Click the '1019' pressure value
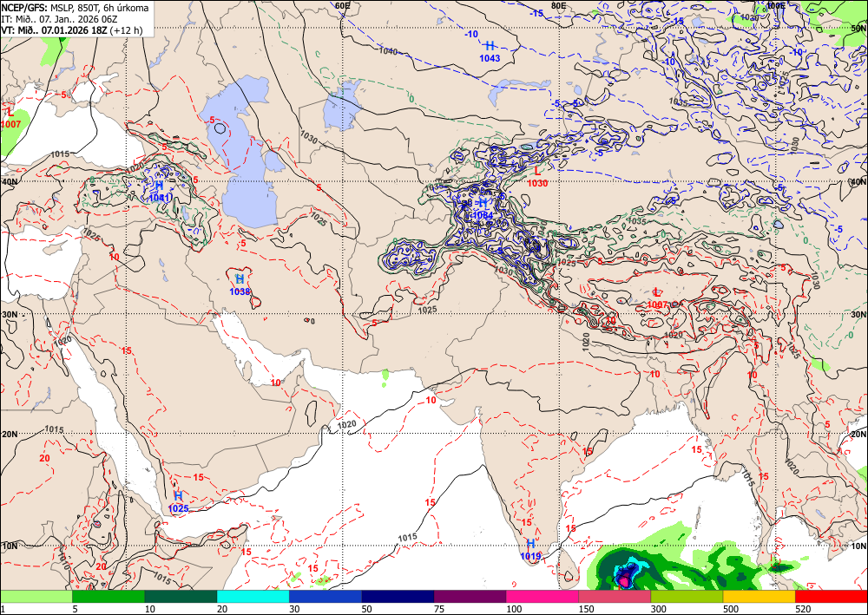The height and width of the screenshot is (615, 868). 530,556
